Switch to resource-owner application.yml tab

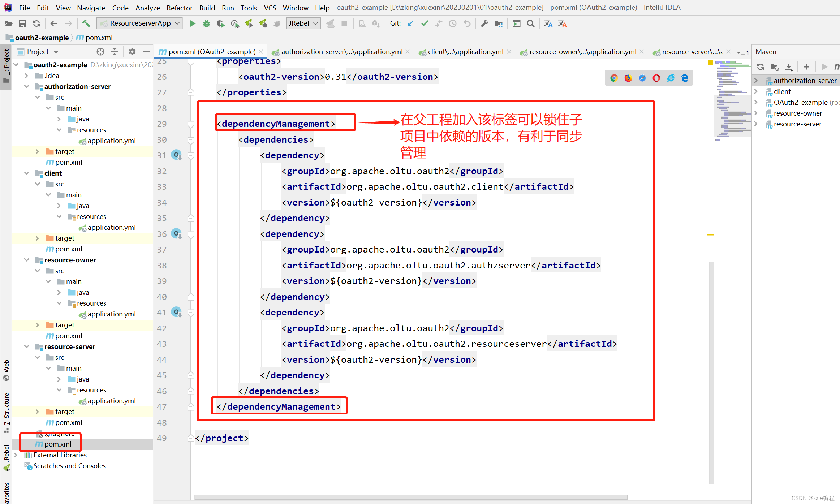pyautogui.click(x=582, y=52)
